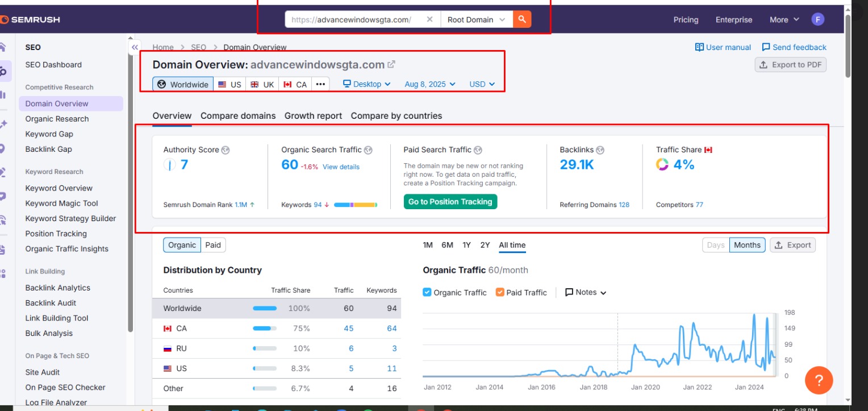Expand the Notes dropdown

(586, 292)
